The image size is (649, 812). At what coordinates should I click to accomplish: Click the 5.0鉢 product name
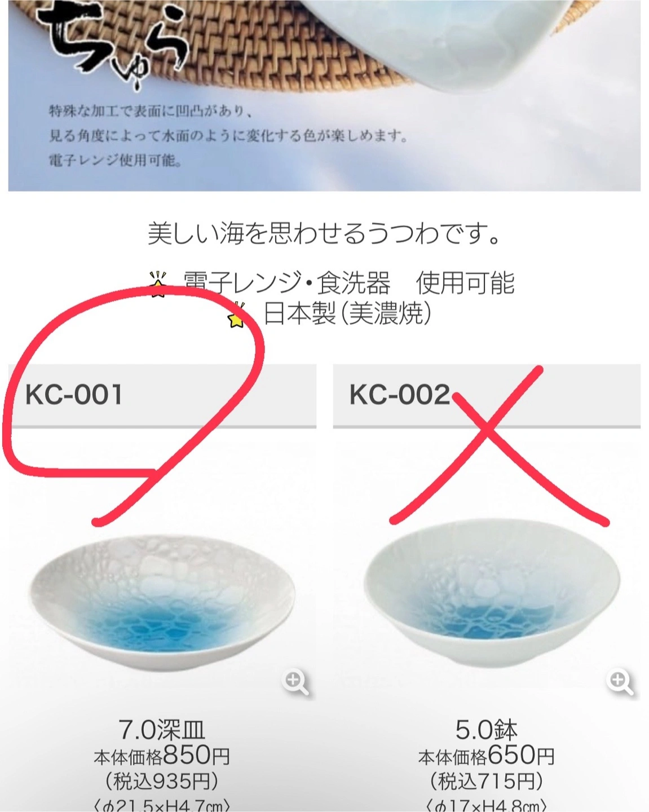[x=487, y=731]
